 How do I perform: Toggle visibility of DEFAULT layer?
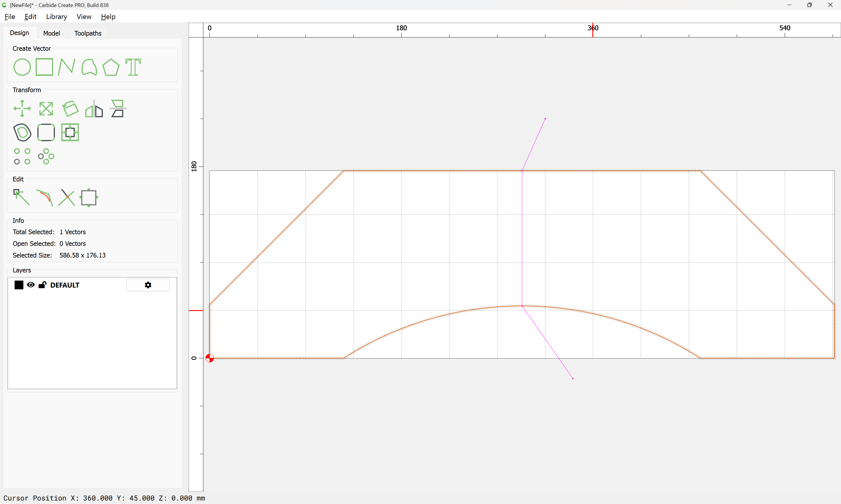[31, 285]
